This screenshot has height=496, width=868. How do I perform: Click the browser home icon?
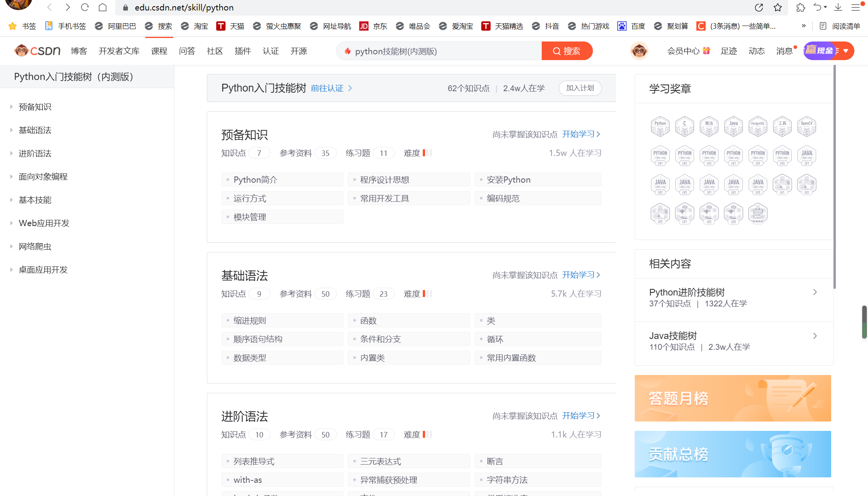(x=103, y=7)
